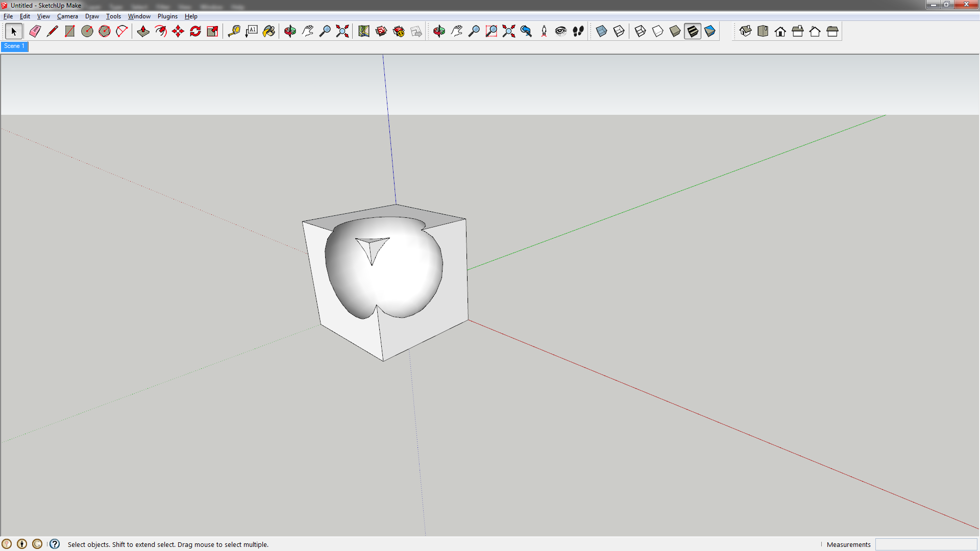Enable X-ray face style
Image resolution: width=980 pixels, height=551 pixels.
click(x=602, y=31)
